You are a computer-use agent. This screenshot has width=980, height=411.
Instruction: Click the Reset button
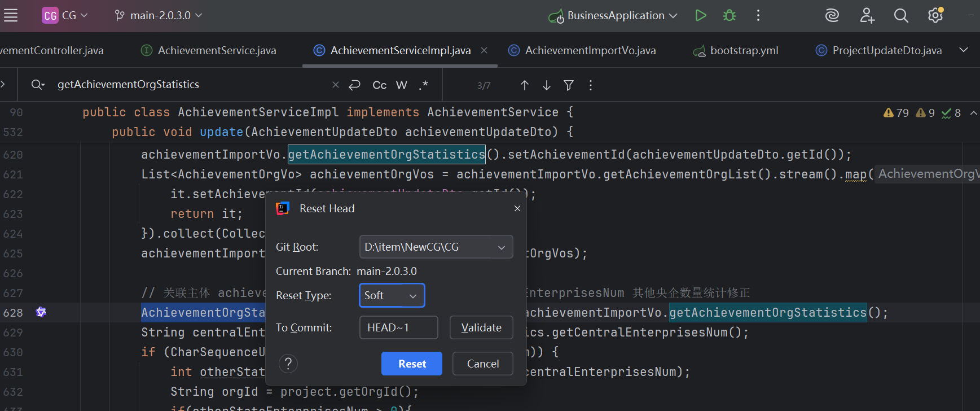click(412, 364)
